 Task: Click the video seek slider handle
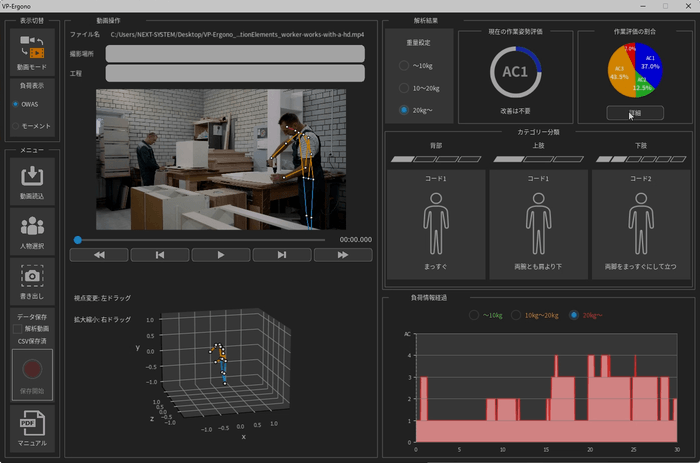pos(77,240)
